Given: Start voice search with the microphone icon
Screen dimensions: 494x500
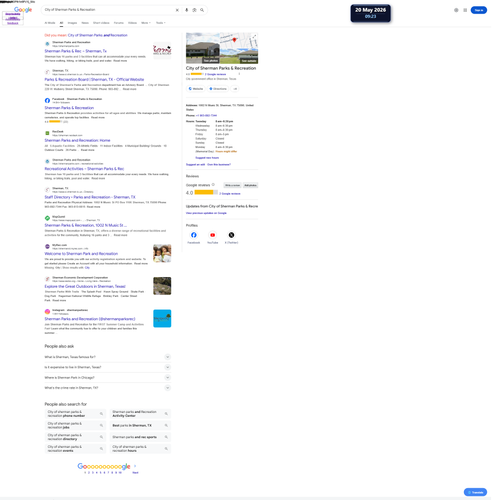Looking at the screenshot, I should [x=187, y=10].
